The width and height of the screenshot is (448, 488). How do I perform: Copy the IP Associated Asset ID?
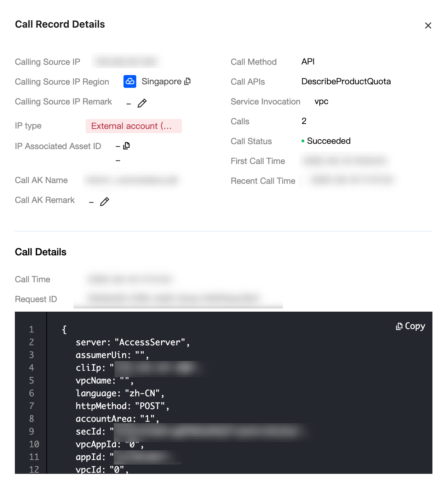pos(127,146)
